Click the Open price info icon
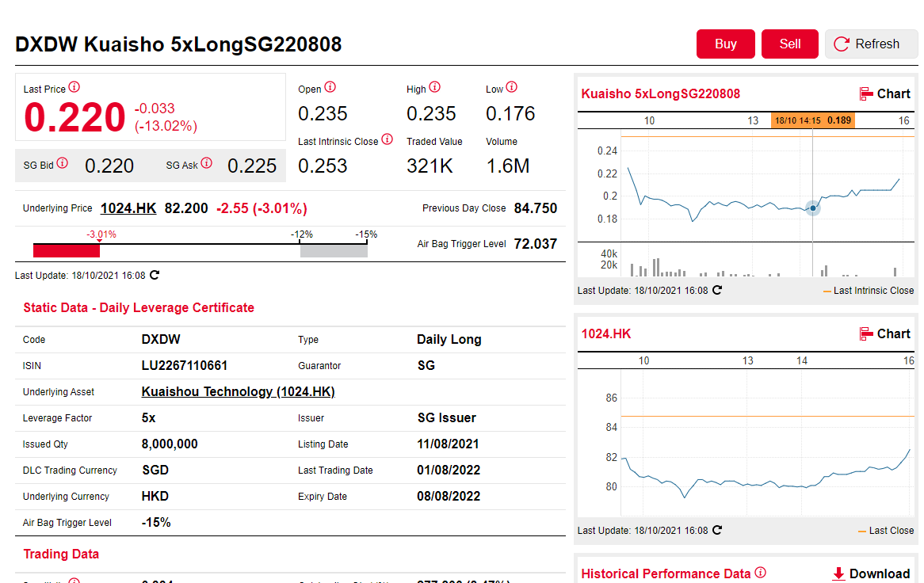Screen dimensions: 924x583 point(330,87)
